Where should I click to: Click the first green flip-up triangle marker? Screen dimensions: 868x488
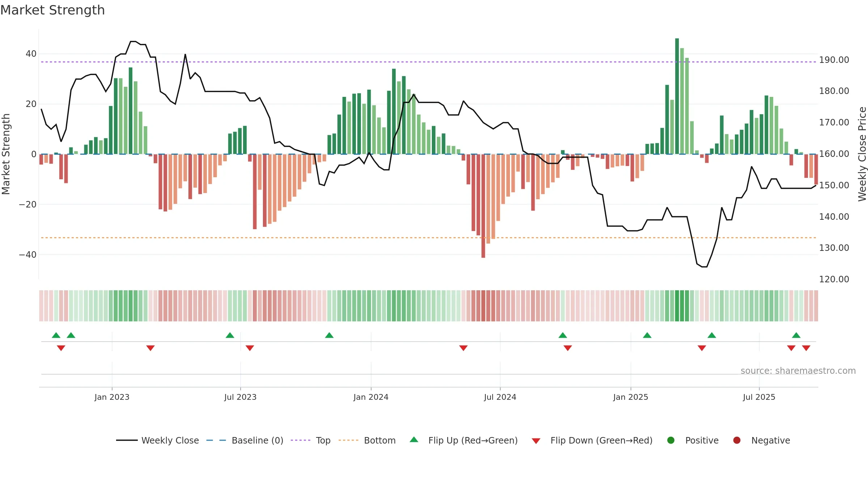click(x=56, y=335)
